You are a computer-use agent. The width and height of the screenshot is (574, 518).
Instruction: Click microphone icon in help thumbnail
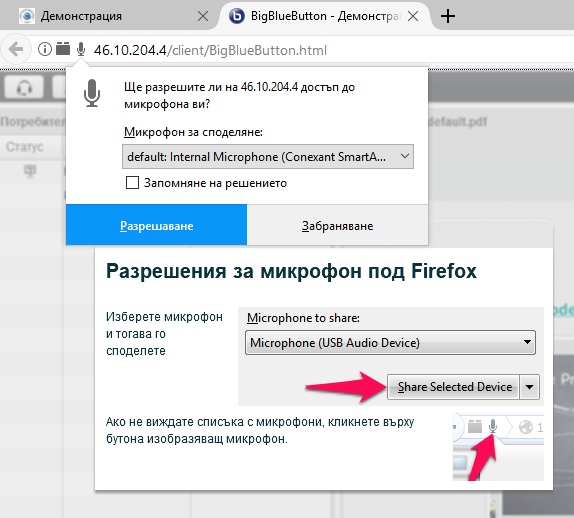tap(493, 426)
